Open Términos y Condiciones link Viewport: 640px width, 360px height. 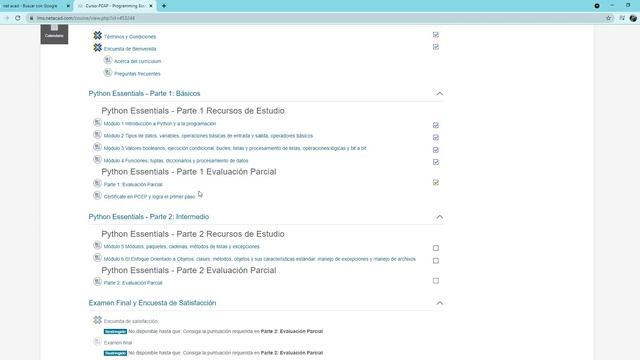130,37
